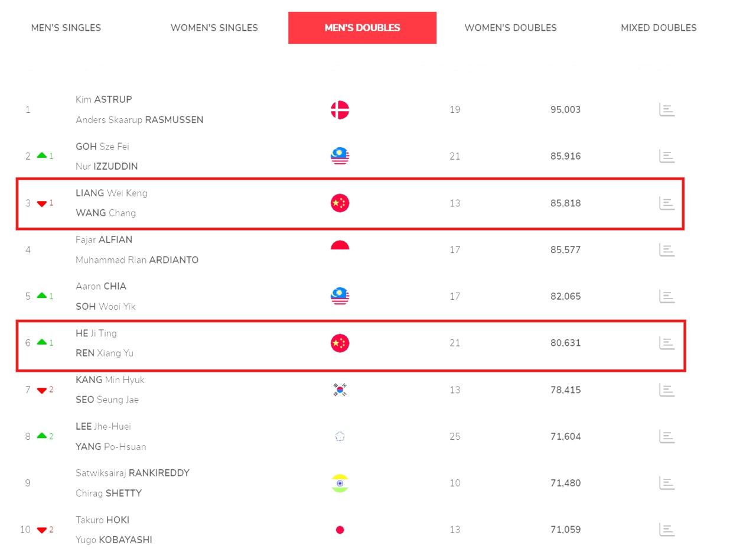756x558 pixels.
Task: Open ranking chart icon for He/Ren
Action: click(x=667, y=343)
